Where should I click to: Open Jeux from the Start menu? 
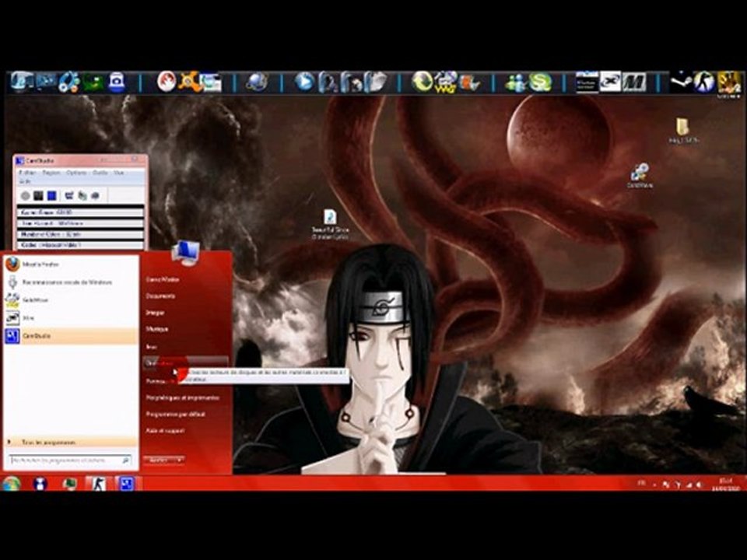pos(152,347)
